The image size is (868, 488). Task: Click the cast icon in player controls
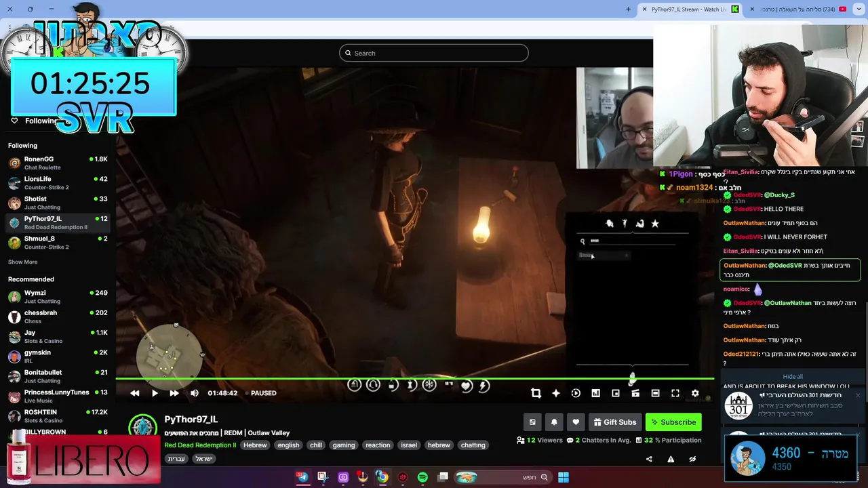pyautogui.click(x=635, y=393)
